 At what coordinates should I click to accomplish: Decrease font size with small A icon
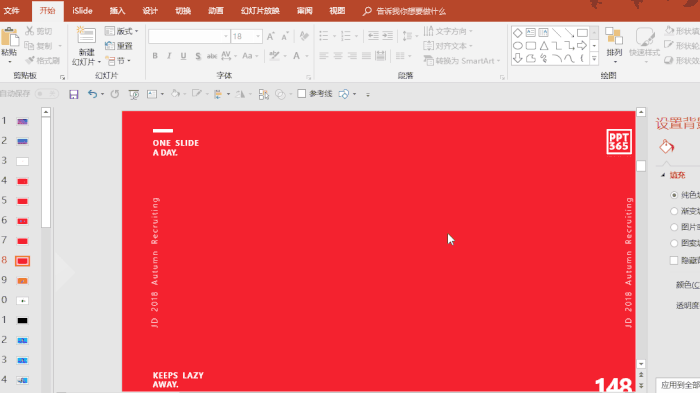pyautogui.click(x=285, y=36)
